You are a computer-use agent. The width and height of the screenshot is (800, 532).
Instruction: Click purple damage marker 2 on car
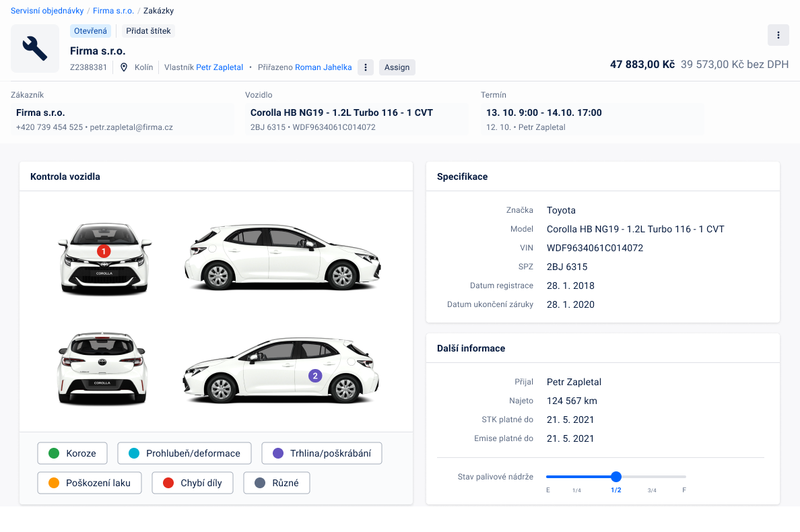click(x=315, y=376)
